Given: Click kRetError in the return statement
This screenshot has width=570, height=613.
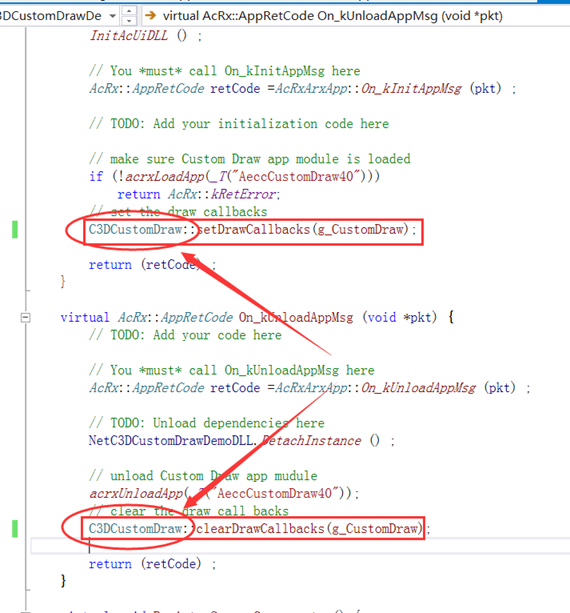Looking at the screenshot, I should (x=244, y=194).
